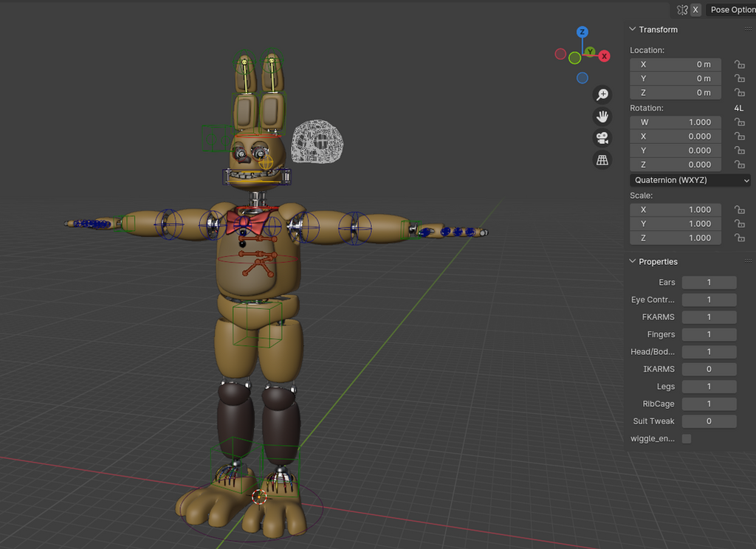The width and height of the screenshot is (756, 549).
Task: Toggle the lock for Rotation X
Action: (x=739, y=137)
